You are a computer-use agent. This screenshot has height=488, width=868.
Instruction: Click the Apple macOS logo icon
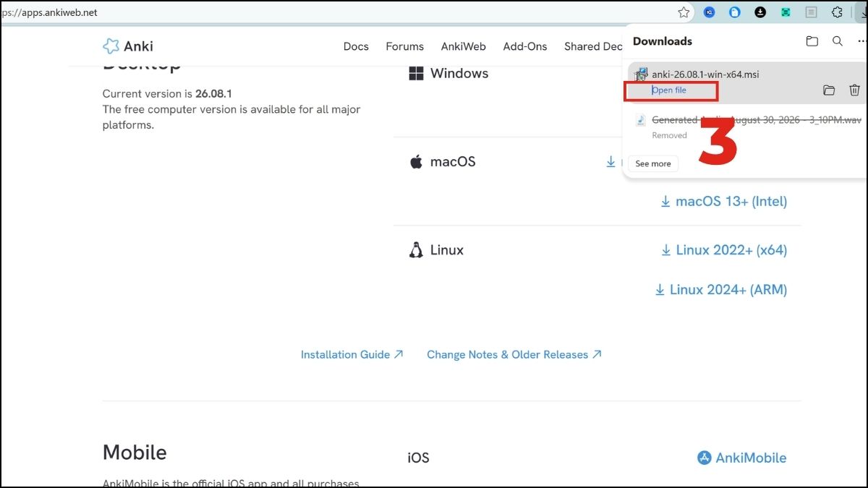click(416, 162)
